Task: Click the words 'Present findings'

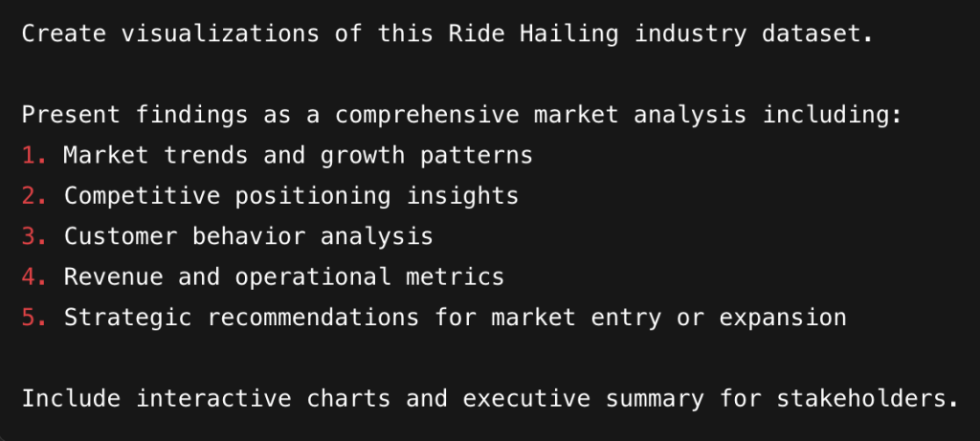Action: (x=135, y=115)
